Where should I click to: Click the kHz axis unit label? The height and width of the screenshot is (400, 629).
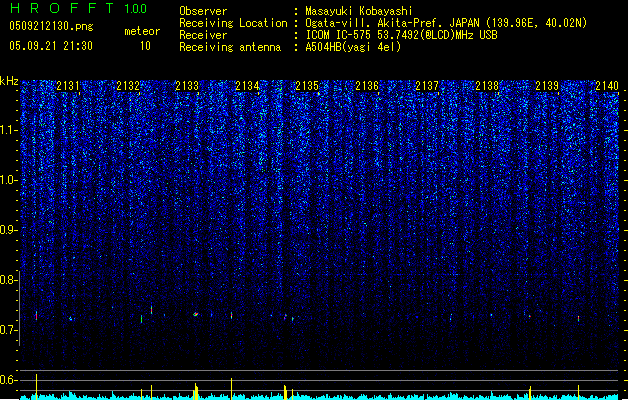point(9,81)
